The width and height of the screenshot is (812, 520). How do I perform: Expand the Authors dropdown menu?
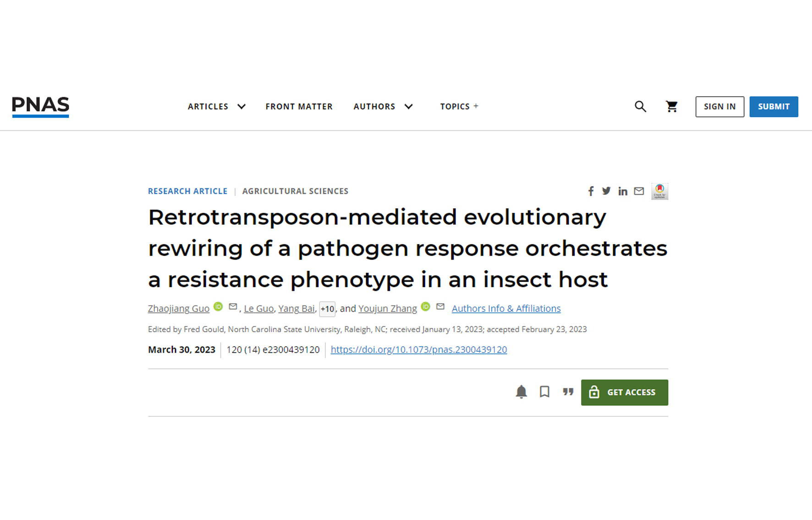383,106
